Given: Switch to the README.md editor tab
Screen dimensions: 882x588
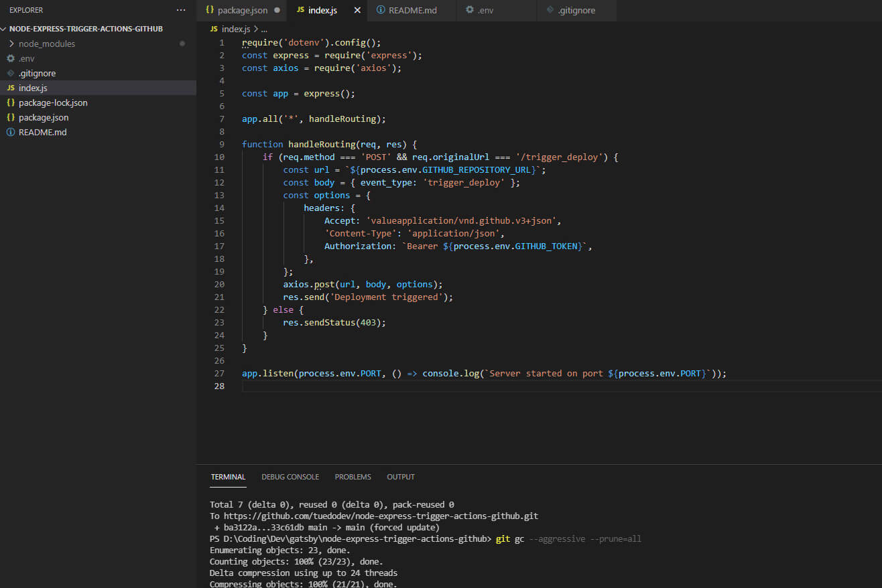Looking at the screenshot, I should 412,10.
